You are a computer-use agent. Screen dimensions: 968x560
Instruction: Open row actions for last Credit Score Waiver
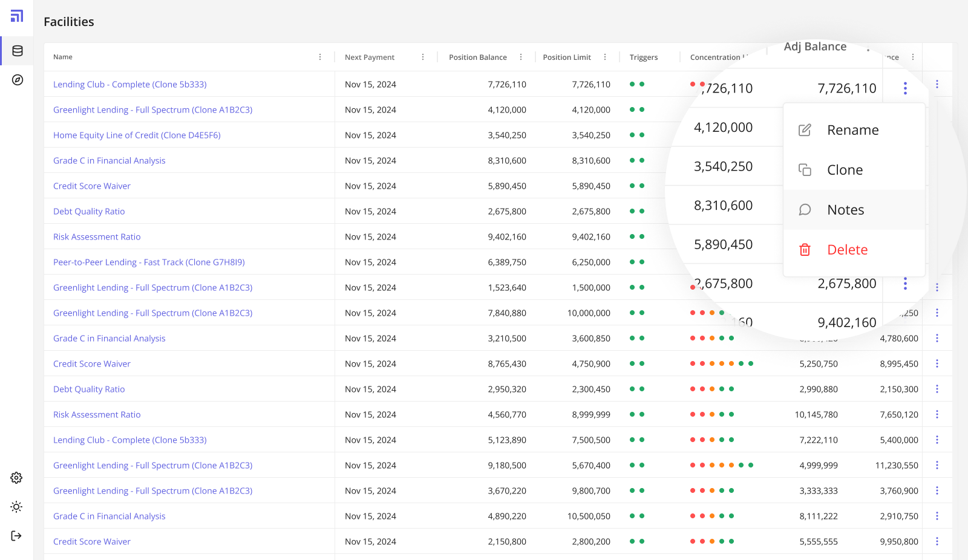point(937,541)
